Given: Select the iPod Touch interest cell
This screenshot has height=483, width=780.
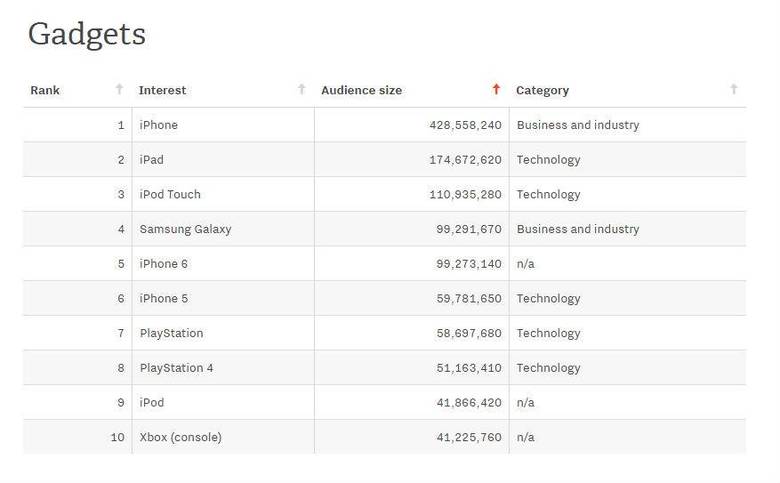Looking at the screenshot, I should [x=170, y=194].
